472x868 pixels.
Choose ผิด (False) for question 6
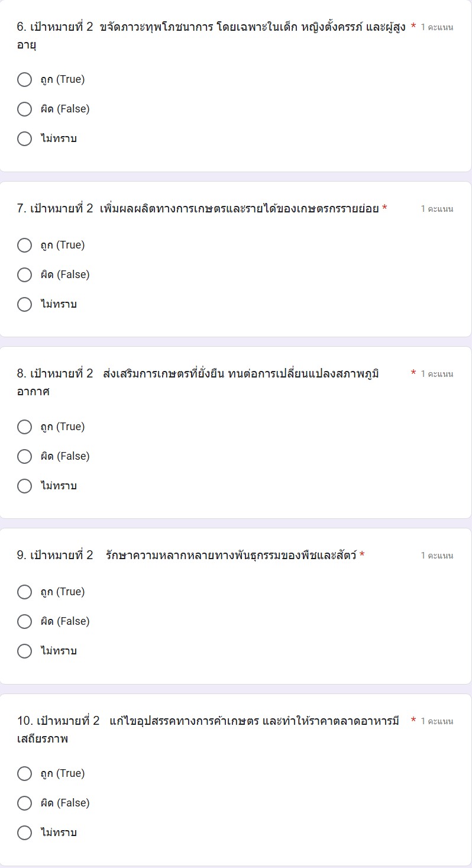25,109
